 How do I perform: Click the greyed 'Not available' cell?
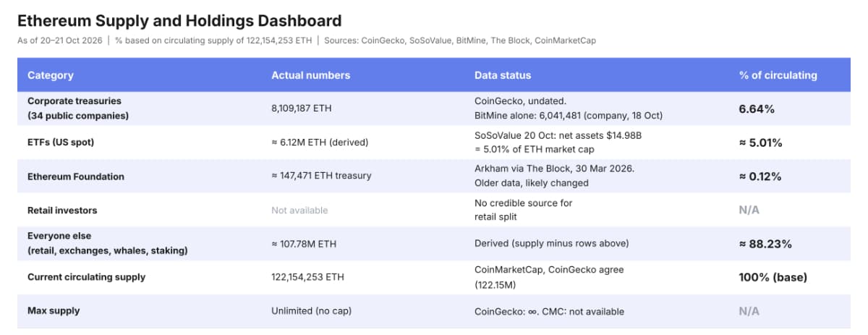(299, 211)
